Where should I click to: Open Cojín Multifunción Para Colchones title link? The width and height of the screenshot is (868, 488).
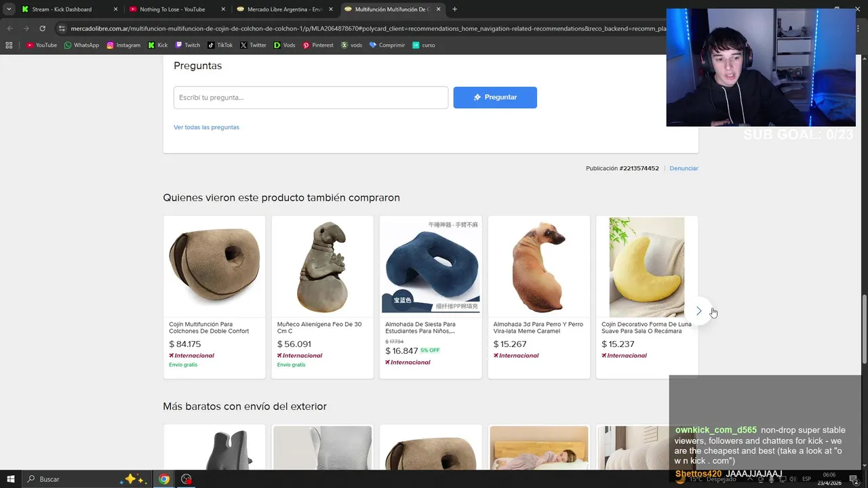point(209,328)
